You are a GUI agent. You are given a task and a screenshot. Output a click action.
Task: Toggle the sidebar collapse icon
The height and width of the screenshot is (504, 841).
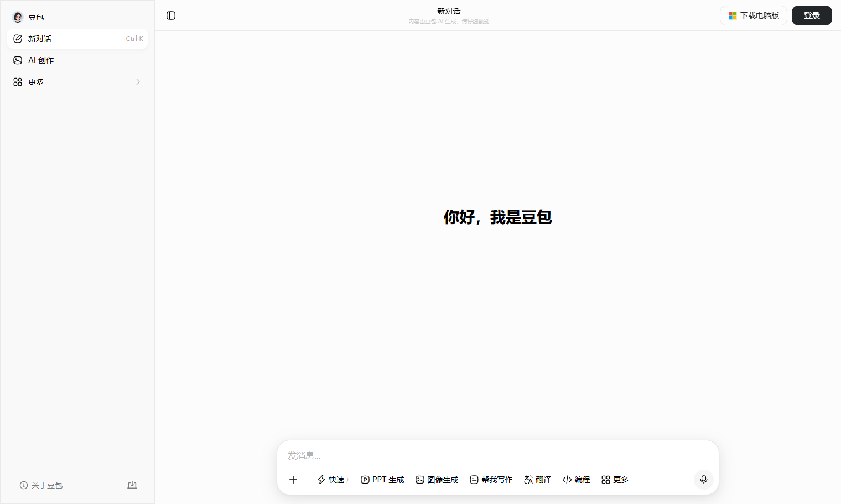pyautogui.click(x=171, y=15)
